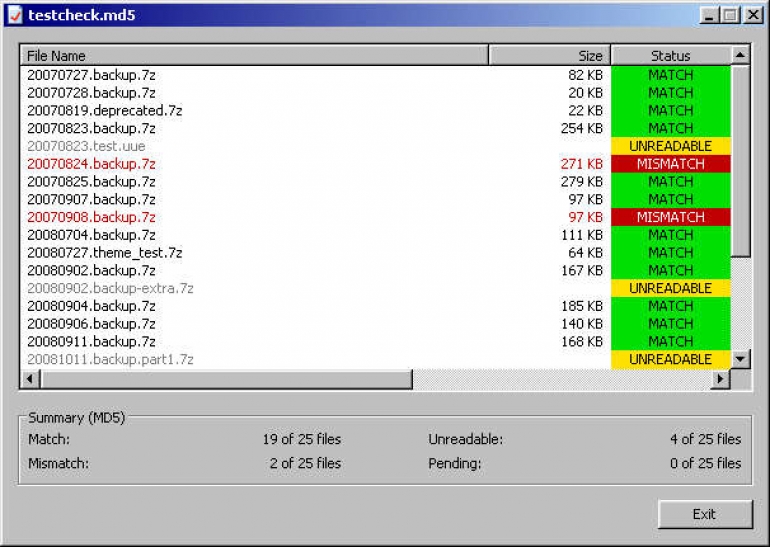Select the file 20070824.backup.7z
The height and width of the screenshot is (547, 770).
(91, 164)
